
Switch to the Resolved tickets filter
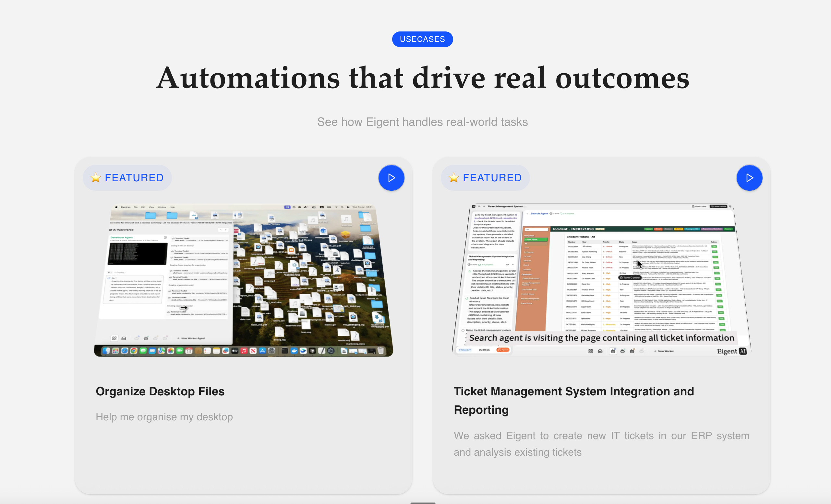click(x=527, y=261)
